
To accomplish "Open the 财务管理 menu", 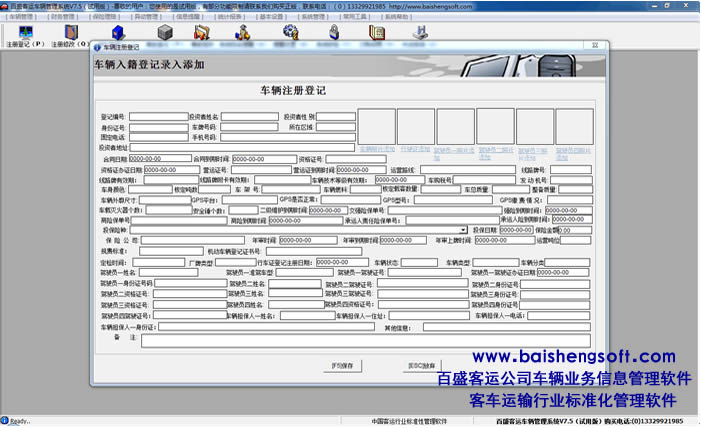I will [63, 17].
